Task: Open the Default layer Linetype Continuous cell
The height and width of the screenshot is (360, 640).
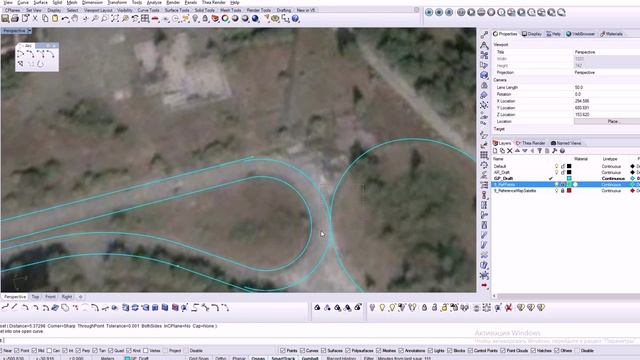Action: 611,167
